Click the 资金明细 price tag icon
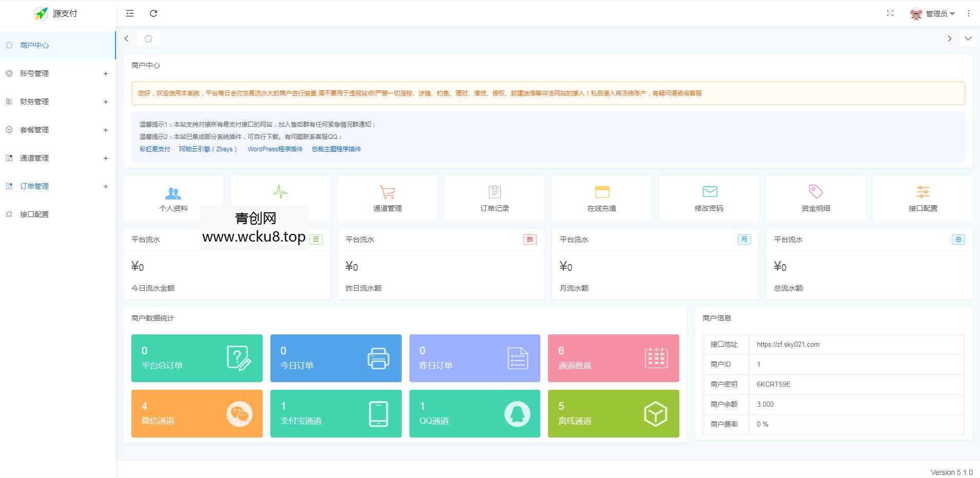This screenshot has width=980, height=478. 815,191
